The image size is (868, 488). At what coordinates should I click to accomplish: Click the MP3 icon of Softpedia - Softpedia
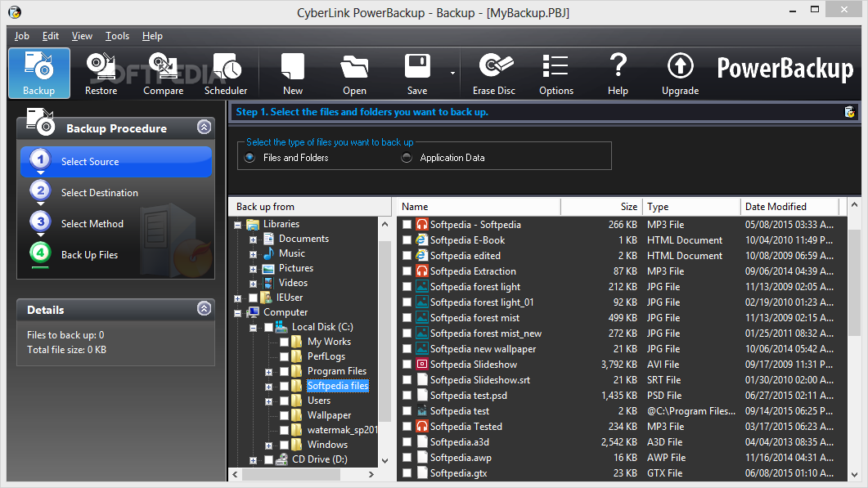[422, 224]
